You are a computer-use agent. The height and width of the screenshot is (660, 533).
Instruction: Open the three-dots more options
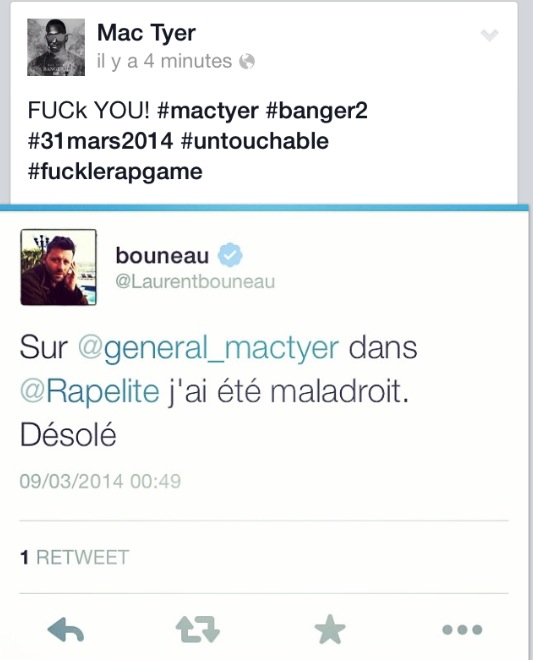462,630
